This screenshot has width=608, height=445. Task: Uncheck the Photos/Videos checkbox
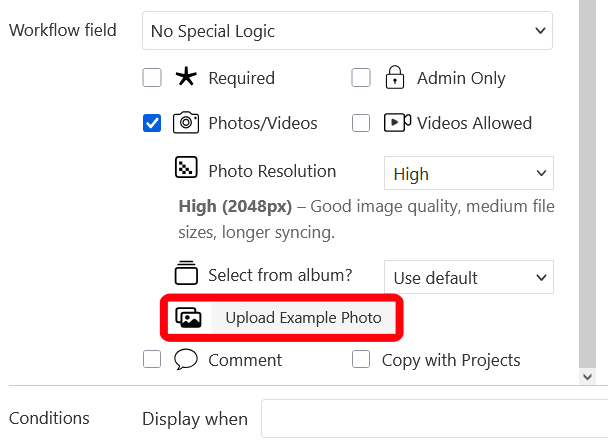click(x=152, y=124)
